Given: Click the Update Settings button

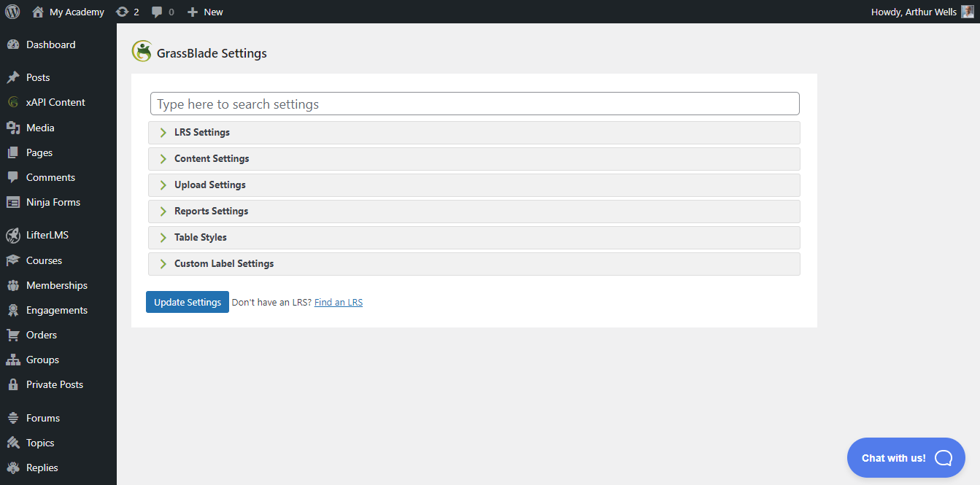Looking at the screenshot, I should click(187, 301).
